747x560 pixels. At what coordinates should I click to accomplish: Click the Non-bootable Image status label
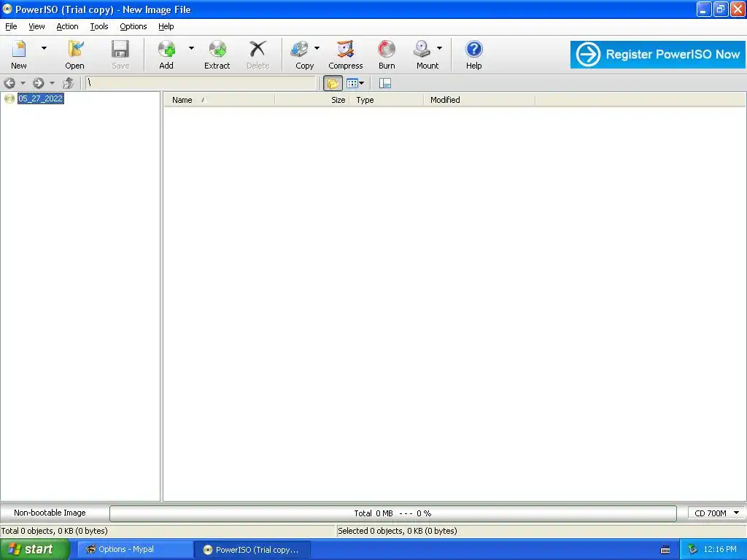pos(50,513)
